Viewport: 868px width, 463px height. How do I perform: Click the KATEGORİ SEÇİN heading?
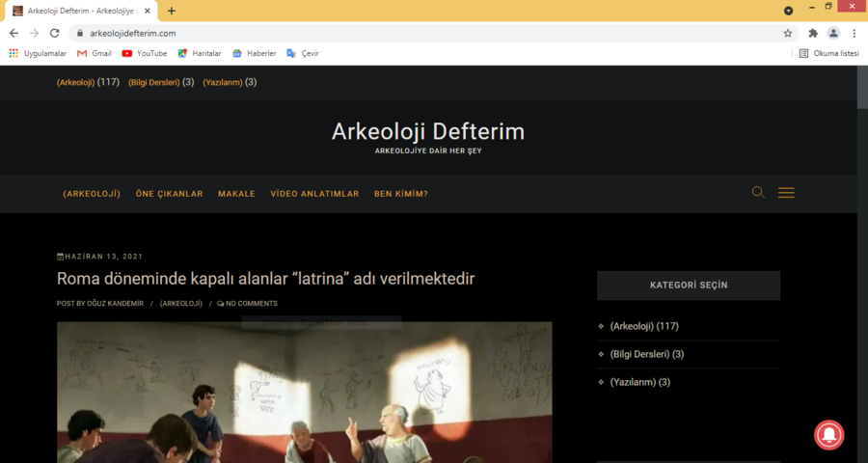[689, 286]
